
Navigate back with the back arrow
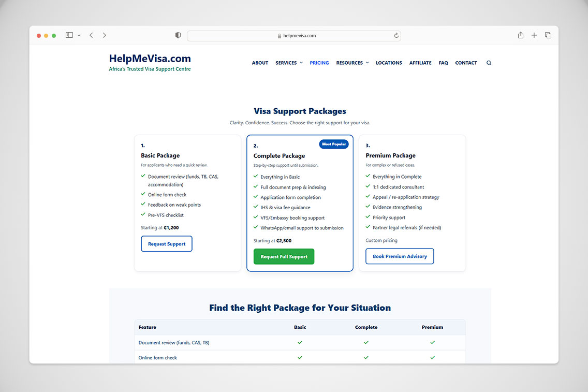(91, 35)
